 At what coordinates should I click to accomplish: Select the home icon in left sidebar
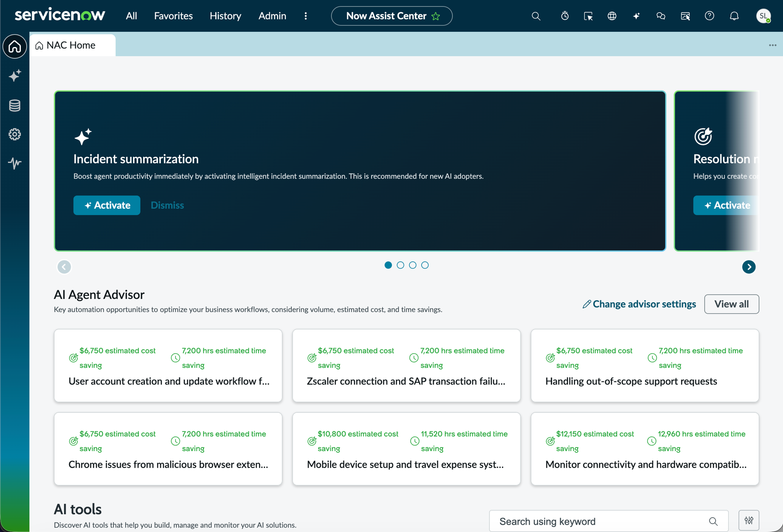pos(15,46)
